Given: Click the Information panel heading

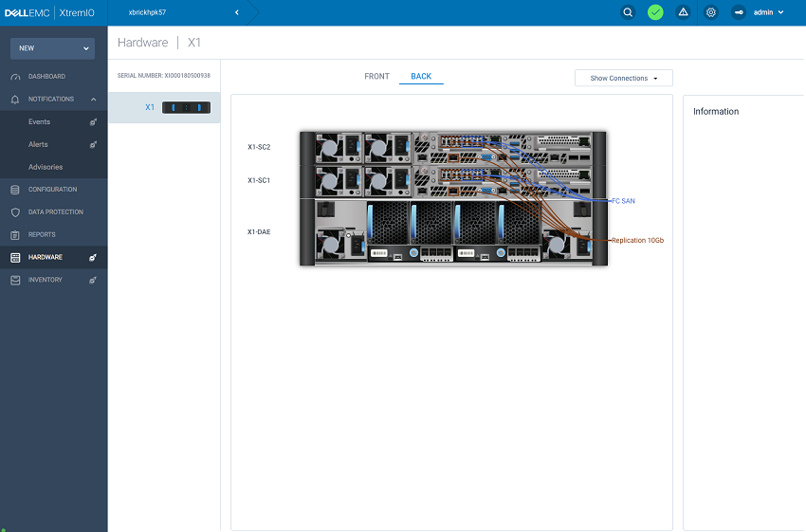Looking at the screenshot, I should (x=716, y=111).
